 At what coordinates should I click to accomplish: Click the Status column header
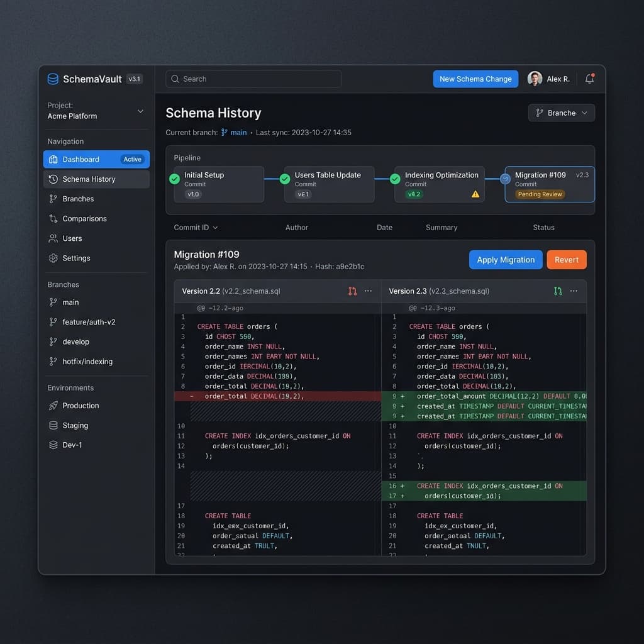(543, 228)
